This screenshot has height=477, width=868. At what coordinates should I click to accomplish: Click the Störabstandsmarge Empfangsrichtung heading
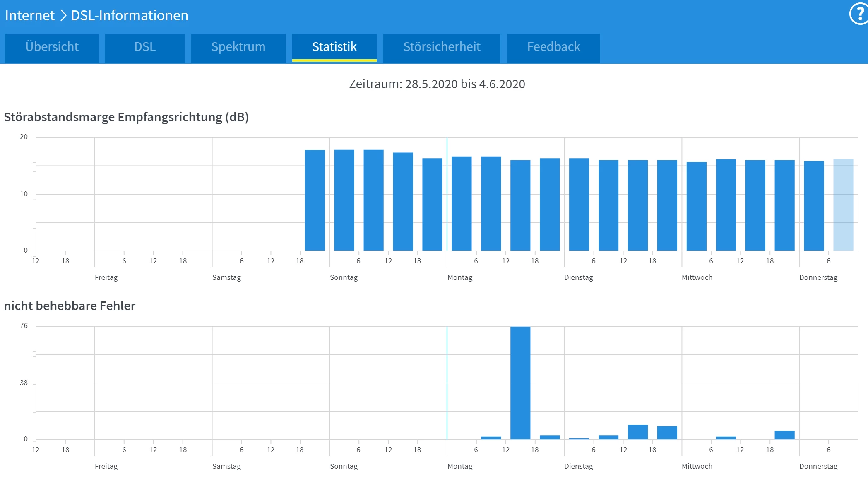[x=126, y=117]
